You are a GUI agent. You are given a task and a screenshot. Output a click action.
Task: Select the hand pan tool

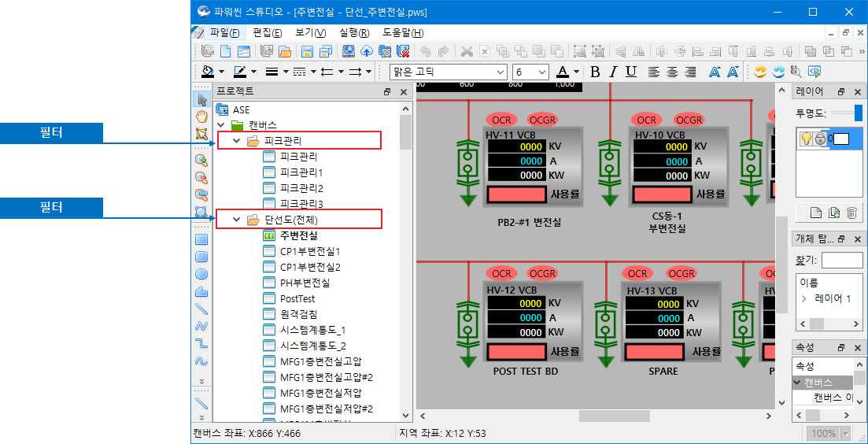tap(201, 117)
